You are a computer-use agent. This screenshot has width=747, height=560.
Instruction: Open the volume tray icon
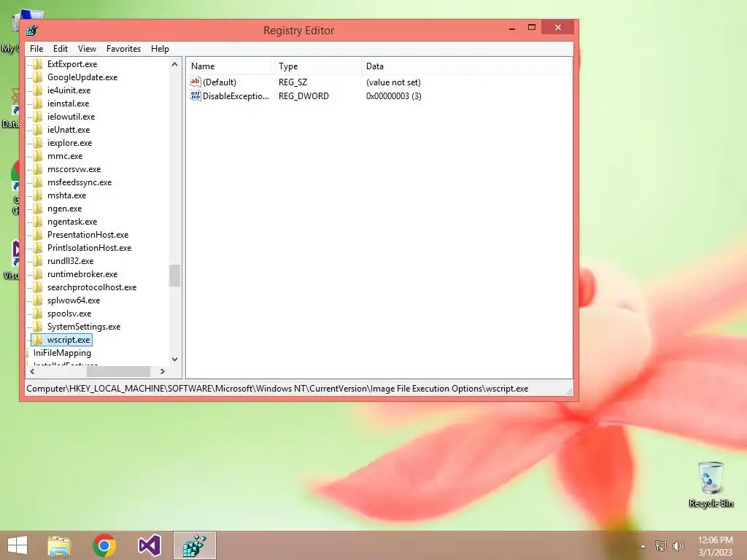678,545
